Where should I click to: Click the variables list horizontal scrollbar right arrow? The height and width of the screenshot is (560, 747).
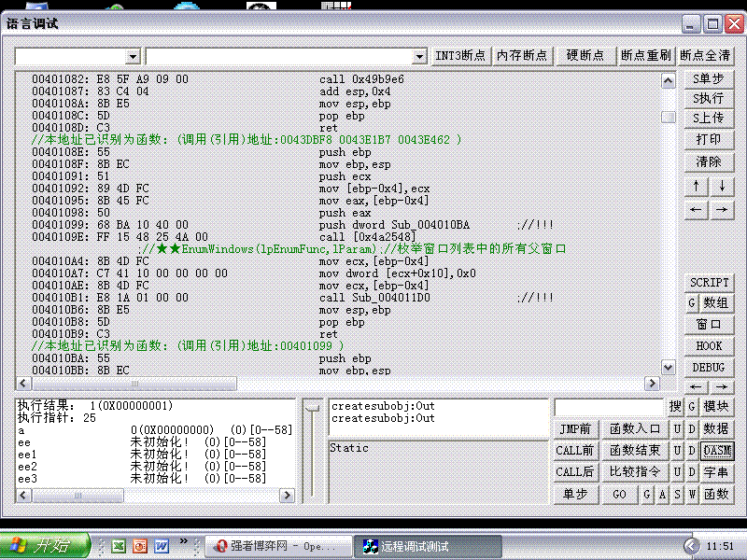tap(287, 496)
